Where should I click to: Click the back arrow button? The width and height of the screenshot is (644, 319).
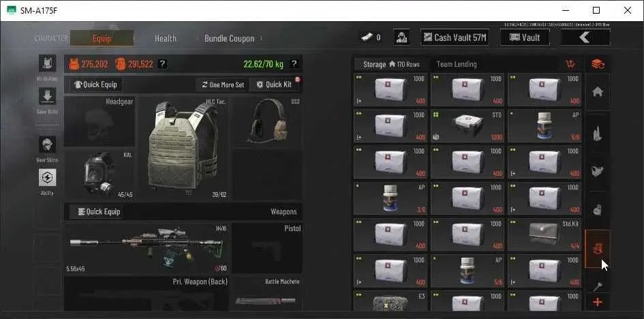(585, 37)
